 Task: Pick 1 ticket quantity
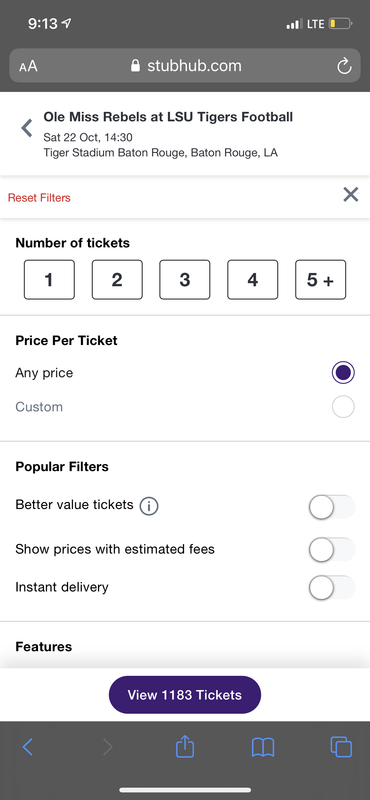coord(49,280)
